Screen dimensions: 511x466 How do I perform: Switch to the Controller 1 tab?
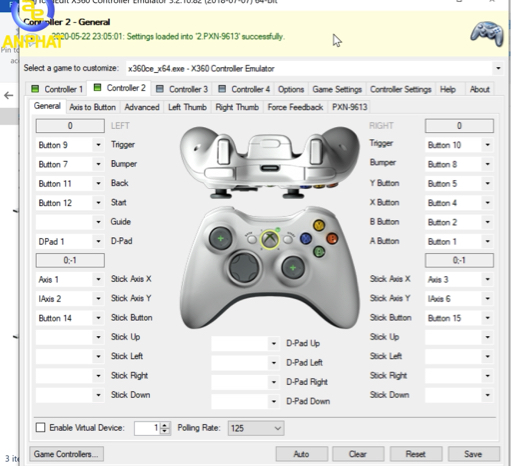point(57,89)
